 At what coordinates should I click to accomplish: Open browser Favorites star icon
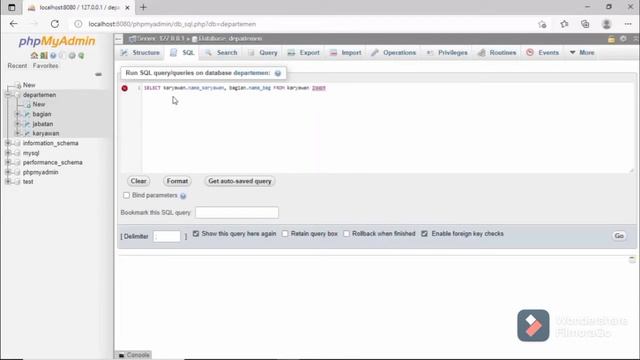point(564,24)
